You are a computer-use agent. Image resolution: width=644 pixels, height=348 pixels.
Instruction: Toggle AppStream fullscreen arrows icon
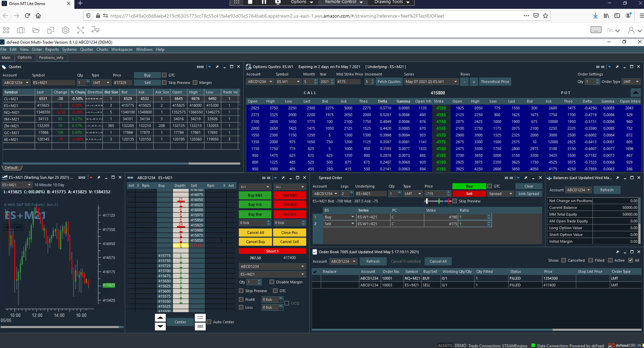pos(81,30)
